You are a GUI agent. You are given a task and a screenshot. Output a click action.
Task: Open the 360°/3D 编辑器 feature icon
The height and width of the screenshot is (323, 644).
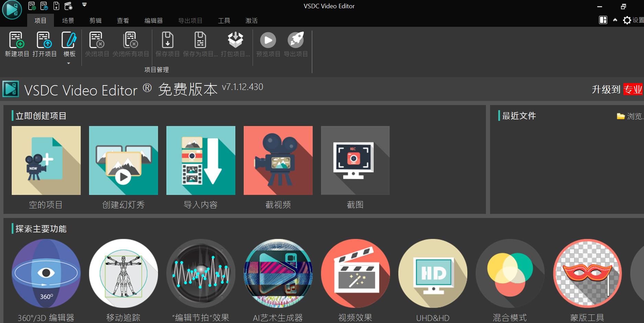click(46, 273)
